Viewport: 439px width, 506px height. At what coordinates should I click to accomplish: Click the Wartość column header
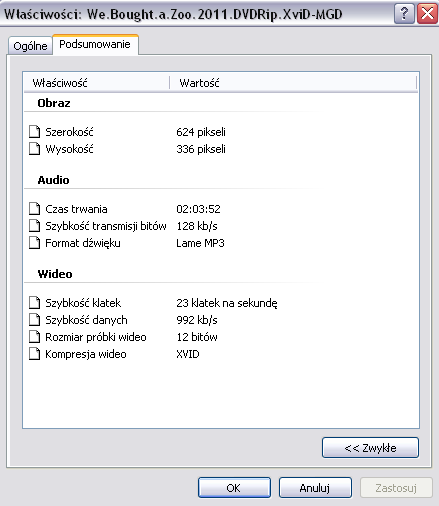click(293, 83)
